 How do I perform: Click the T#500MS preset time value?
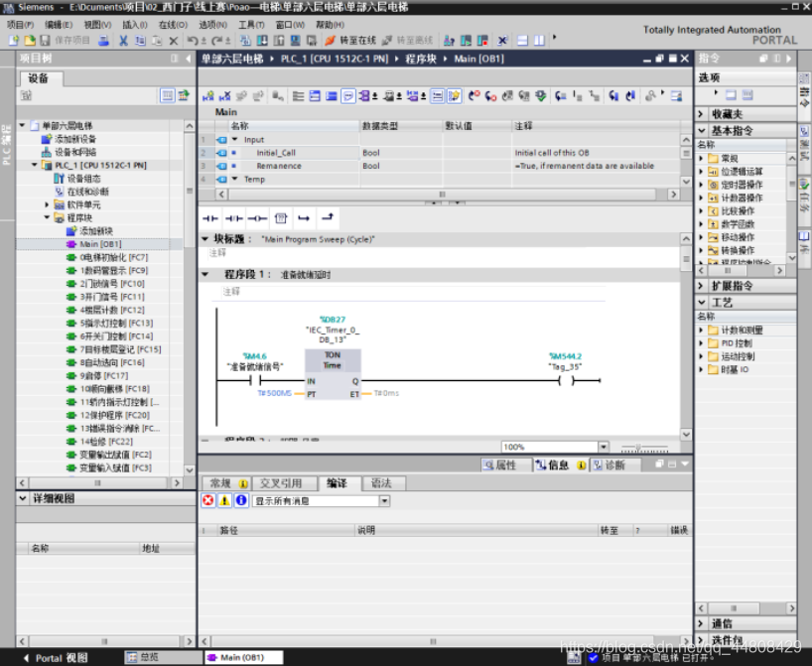pos(274,394)
